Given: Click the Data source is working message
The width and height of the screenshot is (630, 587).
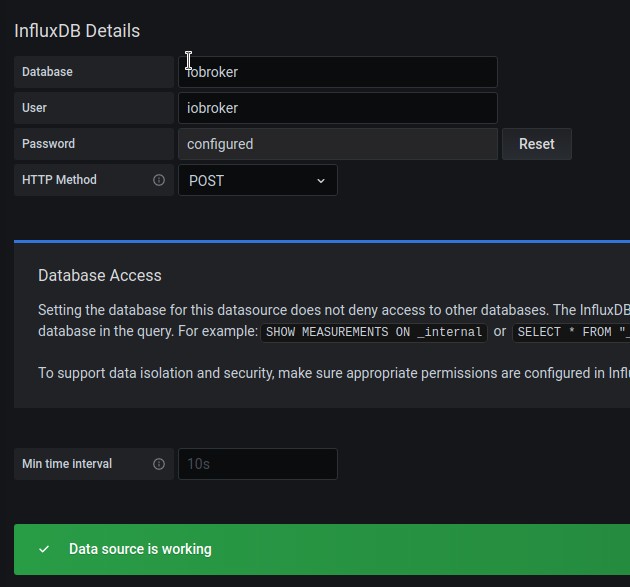Looking at the screenshot, I should [140, 549].
